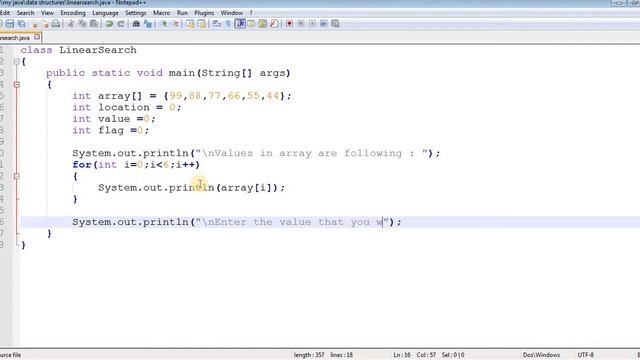Click the Close document toolbar icon
This screenshot has width=640, height=360.
pos(34,24)
